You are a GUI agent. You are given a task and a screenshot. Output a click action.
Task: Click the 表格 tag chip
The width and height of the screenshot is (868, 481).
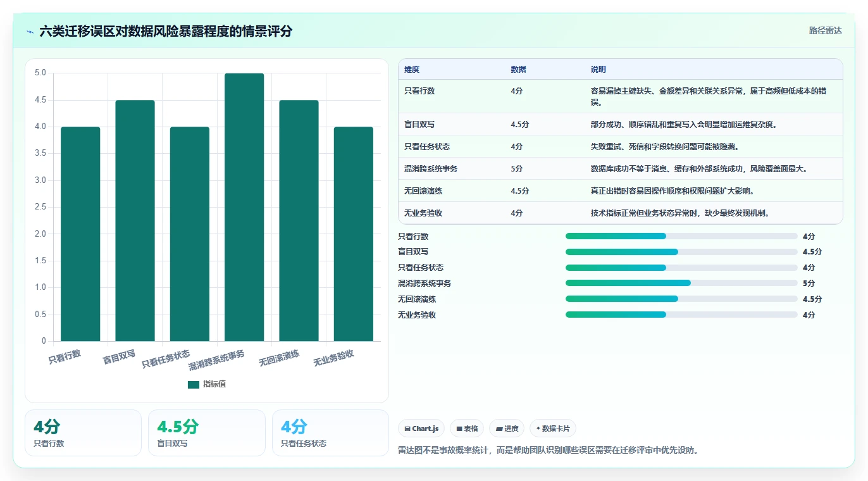coord(467,428)
